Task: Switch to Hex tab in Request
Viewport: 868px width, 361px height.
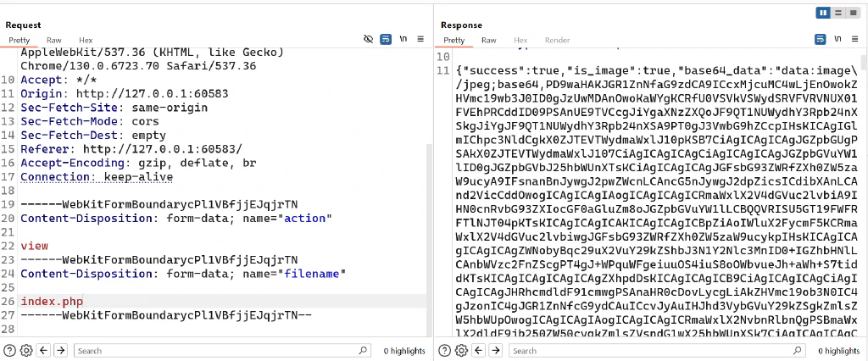Action: click(86, 41)
